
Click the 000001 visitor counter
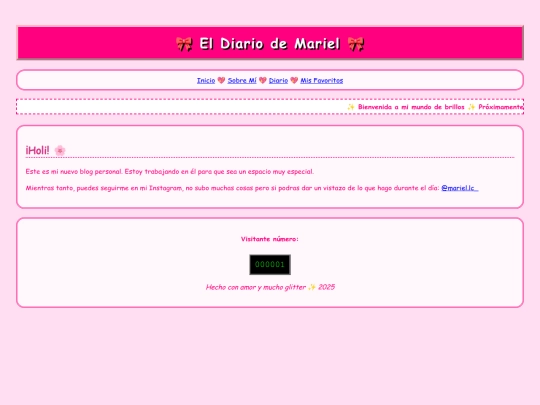(270, 264)
